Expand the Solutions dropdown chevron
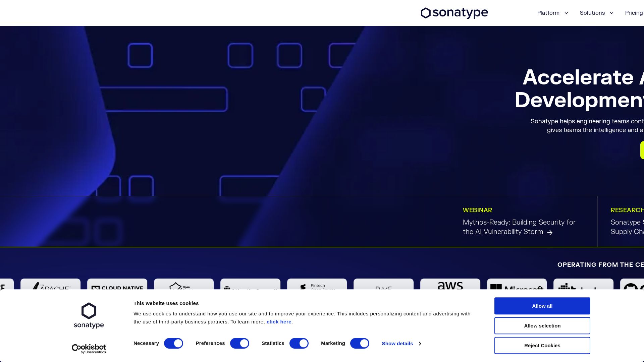The width and height of the screenshot is (644, 362). 611,13
